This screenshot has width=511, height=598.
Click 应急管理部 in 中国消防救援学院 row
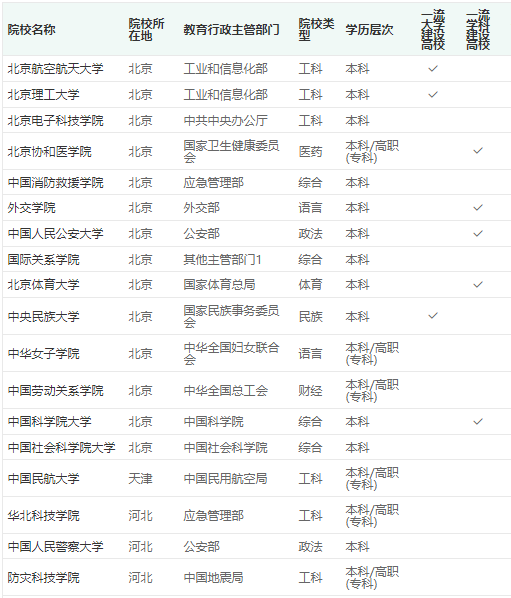tap(214, 182)
